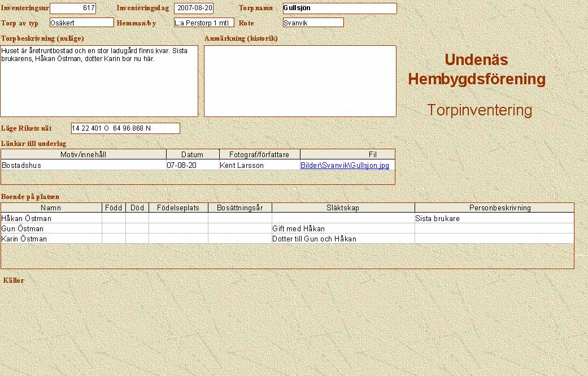Image resolution: width=588 pixels, height=376 pixels.
Task: Click the Inventeringsnr field showing 617
Action: pos(73,8)
